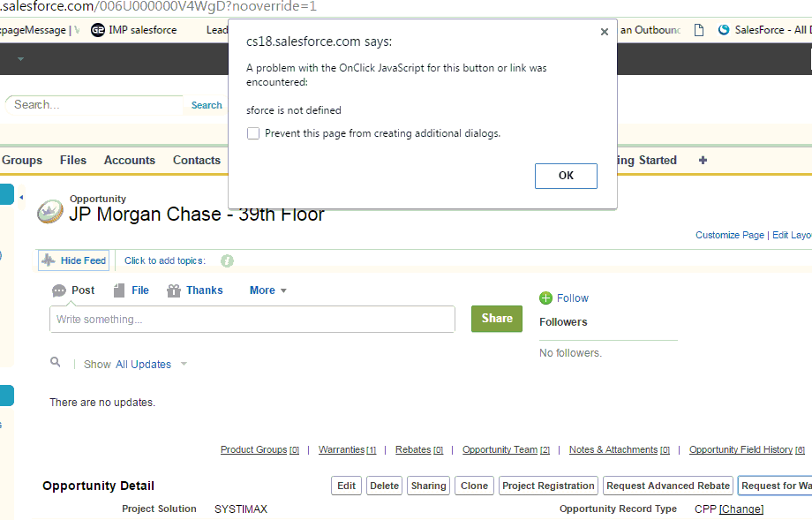Screen dimensions: 812x520
Task: Open the SalesForce - All bookmark
Action: coord(764,30)
